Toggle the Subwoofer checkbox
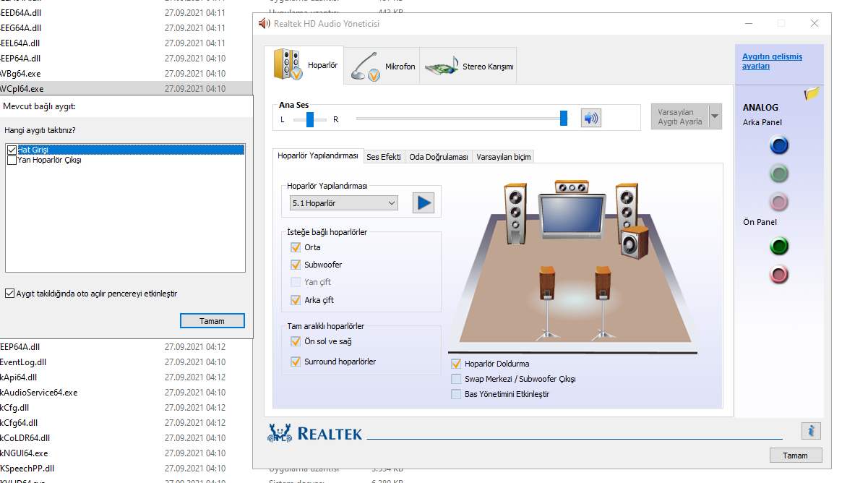868x483 pixels. [x=296, y=265]
